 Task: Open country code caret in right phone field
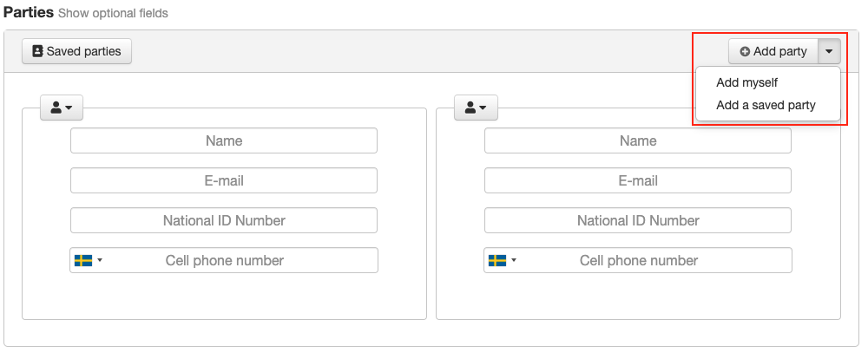tap(514, 260)
